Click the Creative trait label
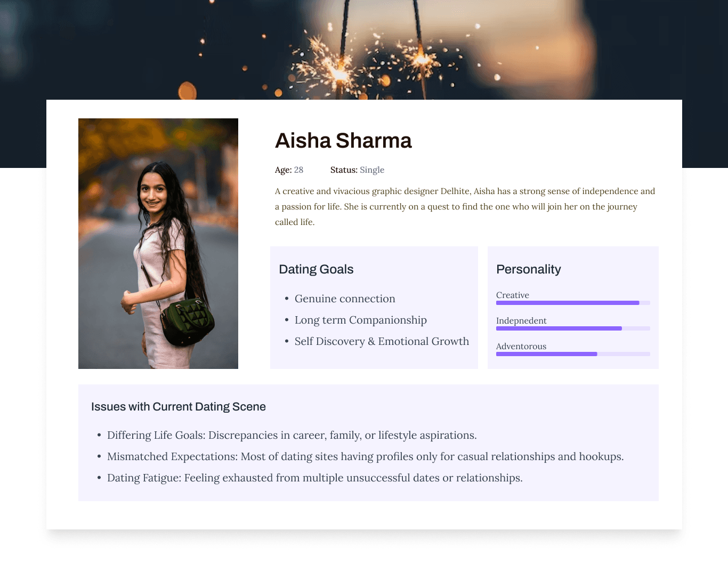728x571 pixels. tap(513, 295)
